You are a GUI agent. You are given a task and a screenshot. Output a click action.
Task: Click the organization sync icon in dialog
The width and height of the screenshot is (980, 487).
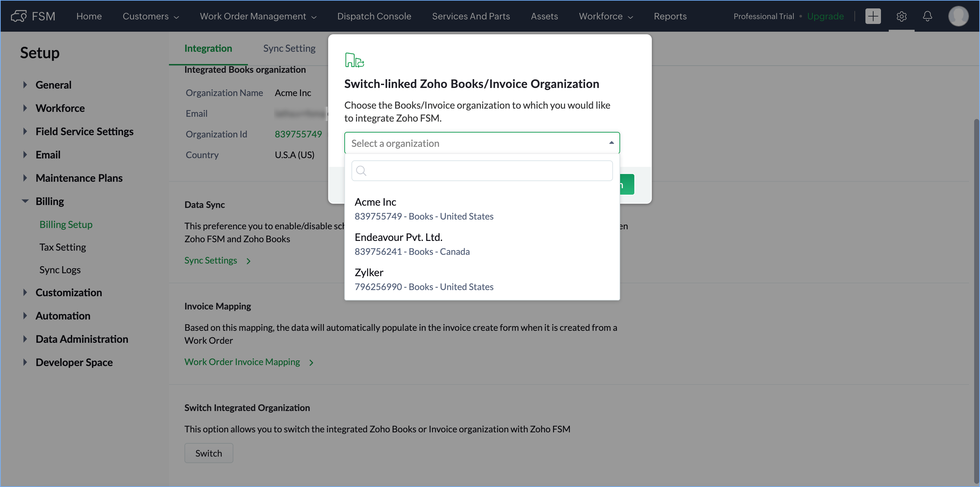(x=354, y=60)
